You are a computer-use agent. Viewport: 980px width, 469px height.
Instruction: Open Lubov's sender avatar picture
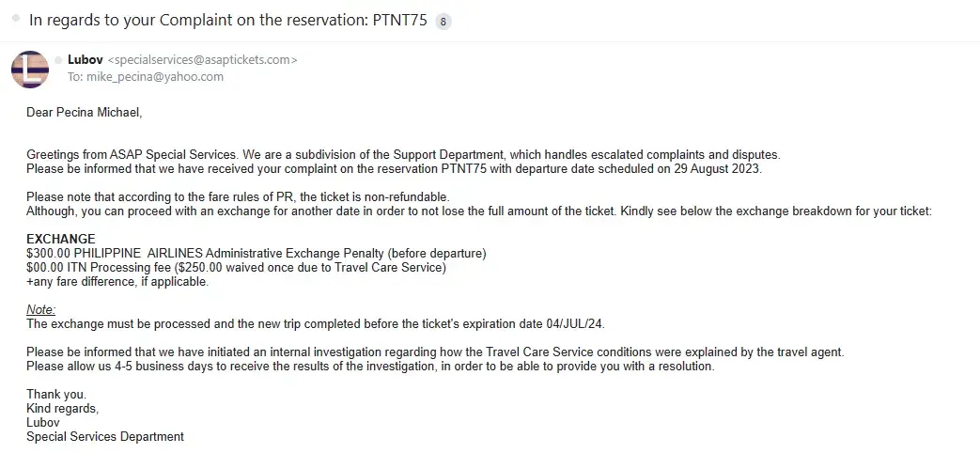click(x=29, y=69)
